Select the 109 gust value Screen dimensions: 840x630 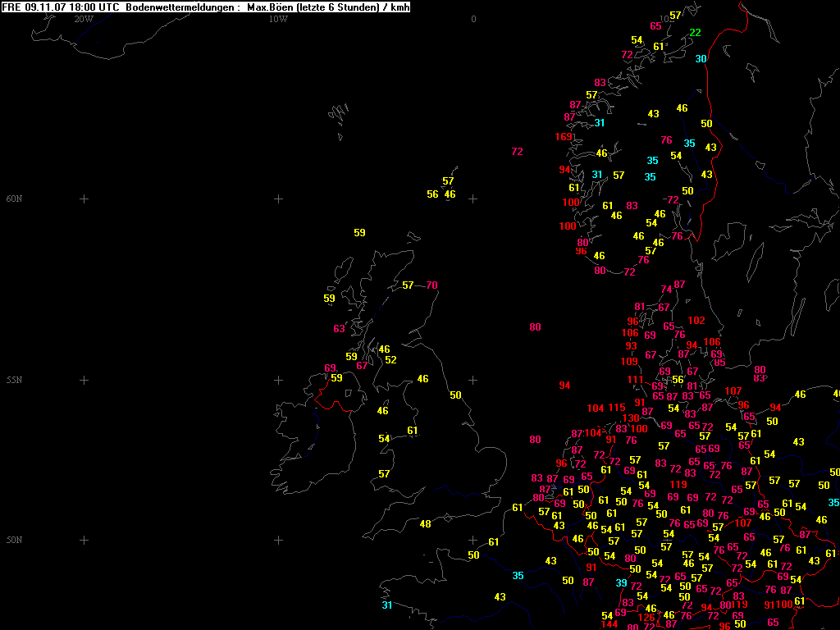click(629, 362)
